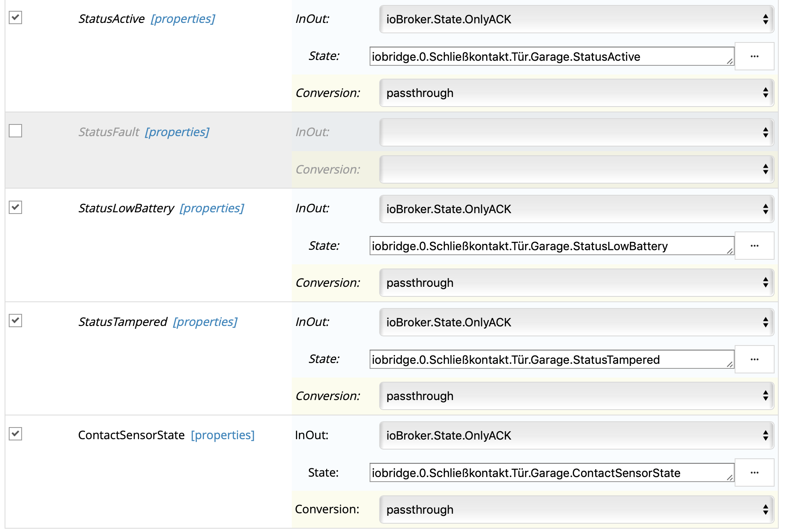Change the ContactSensorState Conversion passthrough dropdown
Viewport: 785px width, 532px height.
tap(576, 510)
